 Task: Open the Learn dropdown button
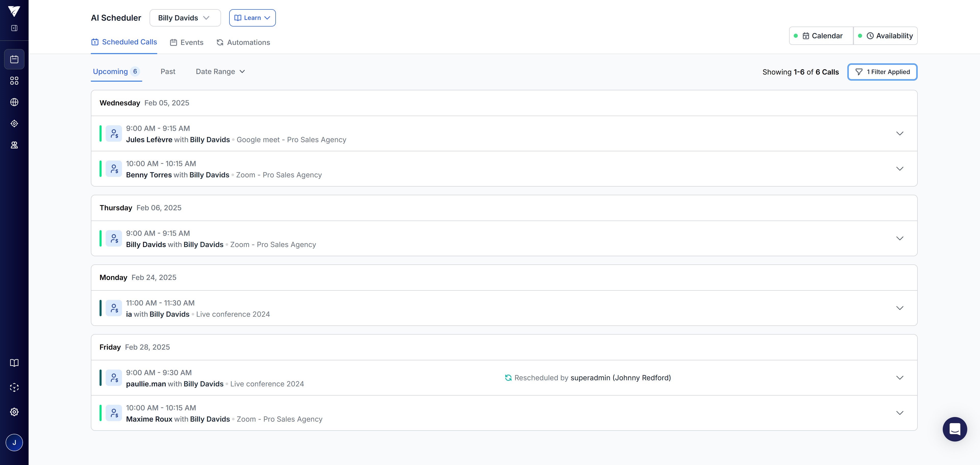point(252,18)
